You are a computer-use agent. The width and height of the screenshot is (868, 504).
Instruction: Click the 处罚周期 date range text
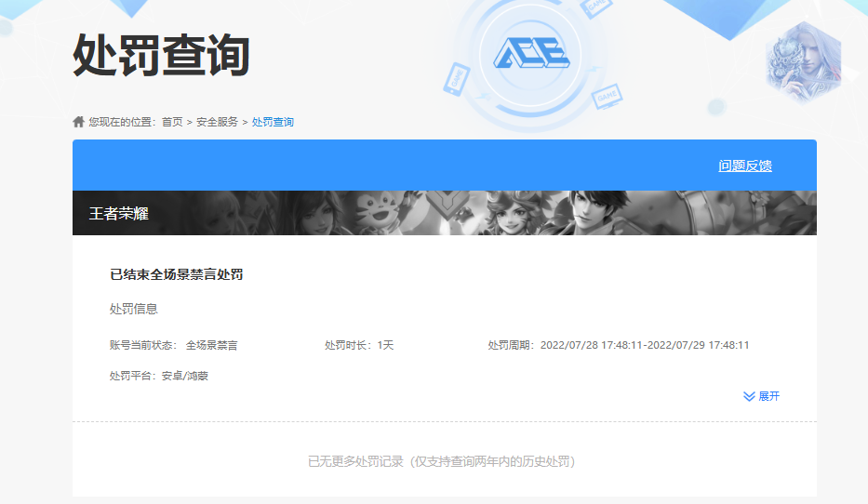(x=619, y=345)
